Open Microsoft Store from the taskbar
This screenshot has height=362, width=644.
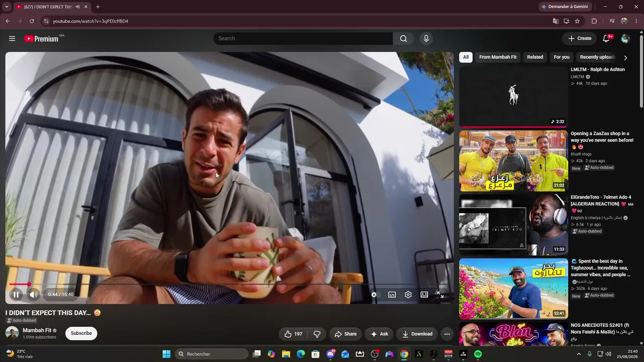[x=315, y=354]
